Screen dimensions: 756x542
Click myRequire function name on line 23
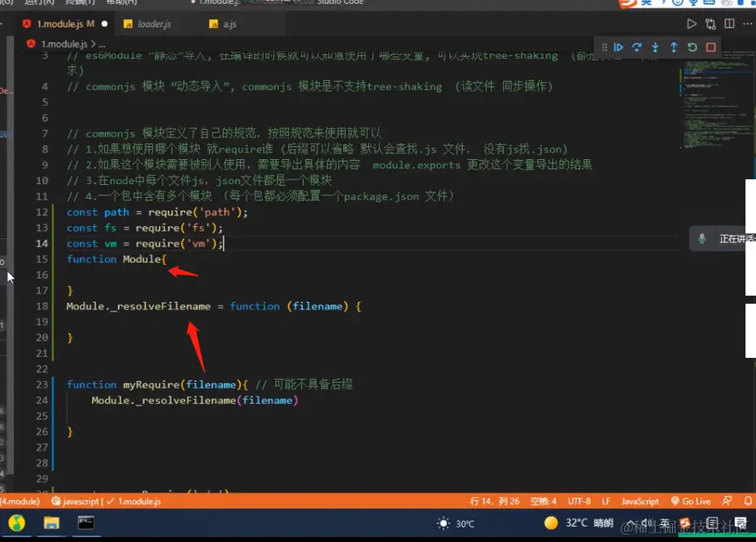[x=151, y=384]
